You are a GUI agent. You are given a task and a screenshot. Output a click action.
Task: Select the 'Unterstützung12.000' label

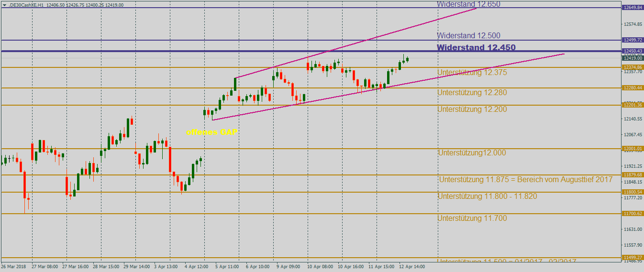tap(472, 153)
